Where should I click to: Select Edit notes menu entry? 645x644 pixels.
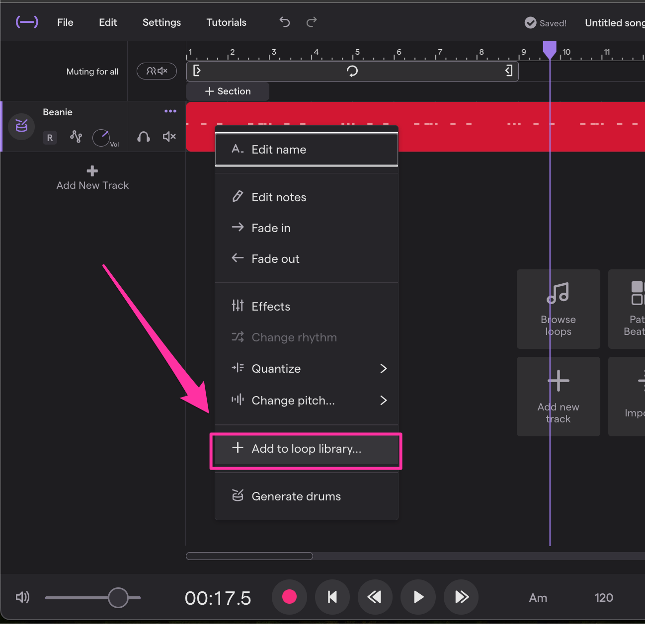tap(307, 197)
